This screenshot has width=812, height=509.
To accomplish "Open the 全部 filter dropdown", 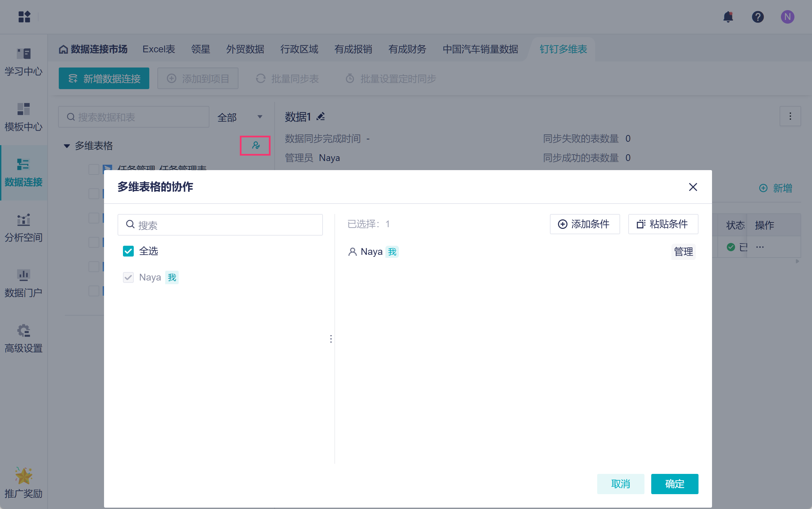I will pos(240,117).
